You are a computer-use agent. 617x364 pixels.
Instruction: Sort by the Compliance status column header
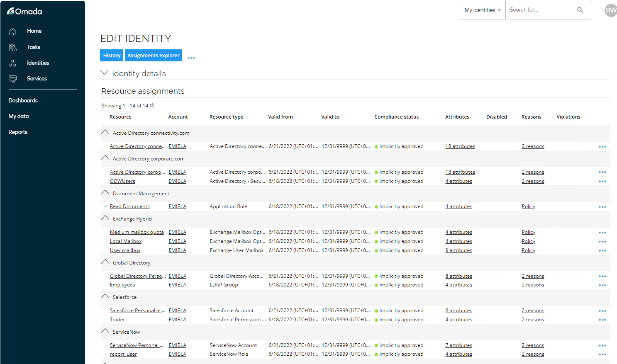click(x=396, y=117)
